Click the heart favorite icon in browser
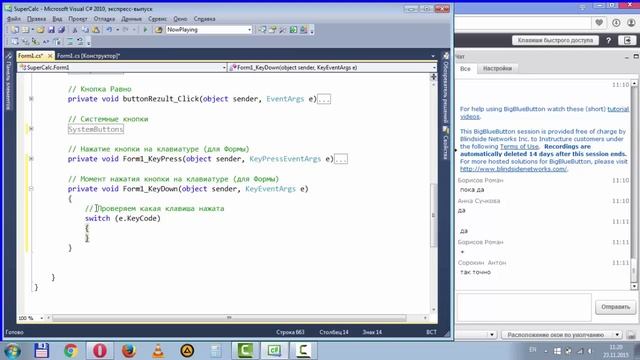This screenshot has width=640, height=360. click(x=599, y=23)
